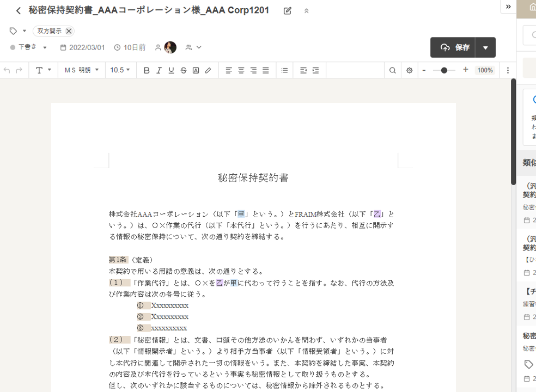Toggle underline text formatting

[x=171, y=70]
